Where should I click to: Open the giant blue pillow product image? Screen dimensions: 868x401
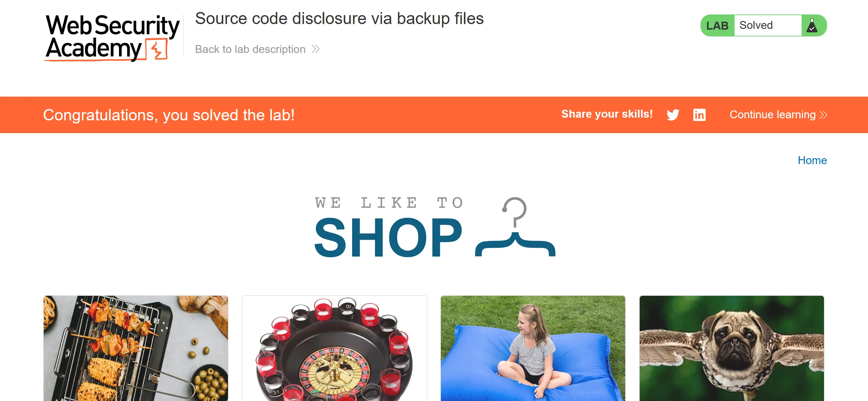pyautogui.click(x=533, y=348)
